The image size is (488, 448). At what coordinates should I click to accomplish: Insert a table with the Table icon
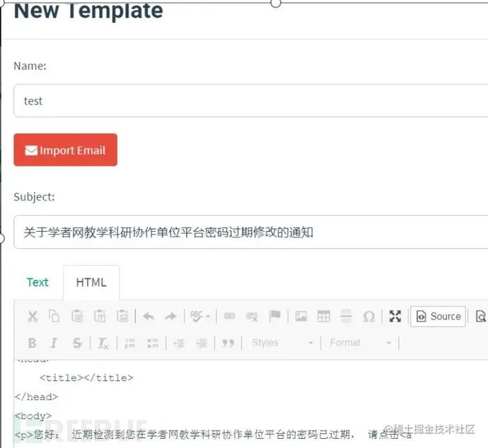point(324,317)
